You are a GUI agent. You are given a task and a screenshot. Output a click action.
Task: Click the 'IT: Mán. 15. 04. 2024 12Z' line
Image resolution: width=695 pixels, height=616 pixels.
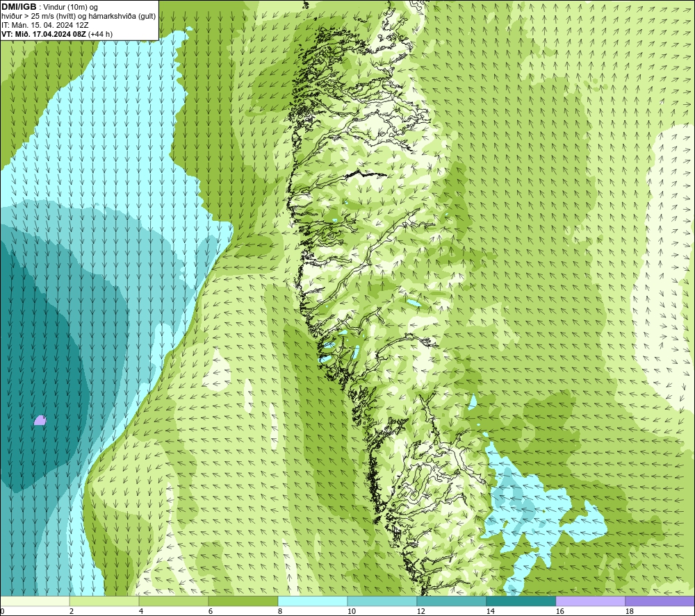(x=44, y=25)
